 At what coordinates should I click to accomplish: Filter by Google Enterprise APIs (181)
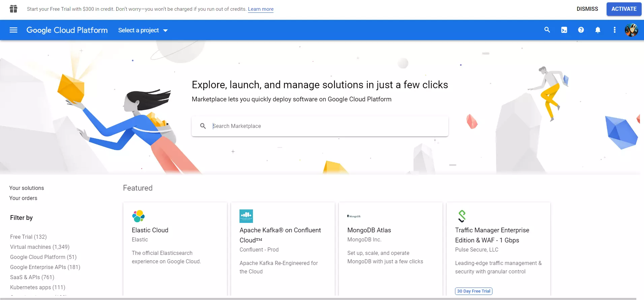pos(45,267)
